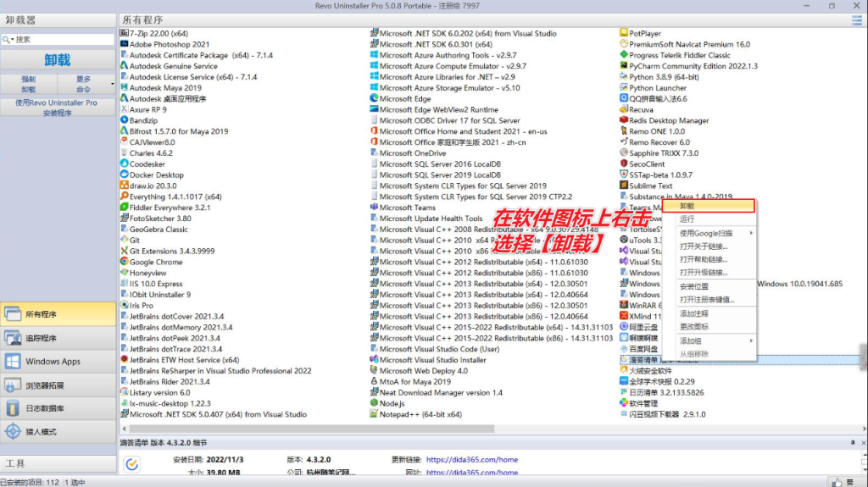Click the Sublime Text icon
This screenshot has width=868, height=487.
point(624,185)
